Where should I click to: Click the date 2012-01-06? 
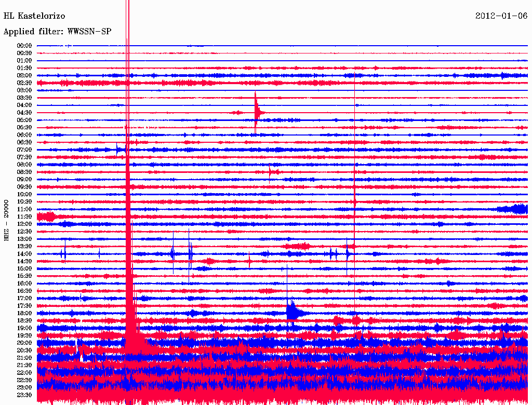pos(501,16)
